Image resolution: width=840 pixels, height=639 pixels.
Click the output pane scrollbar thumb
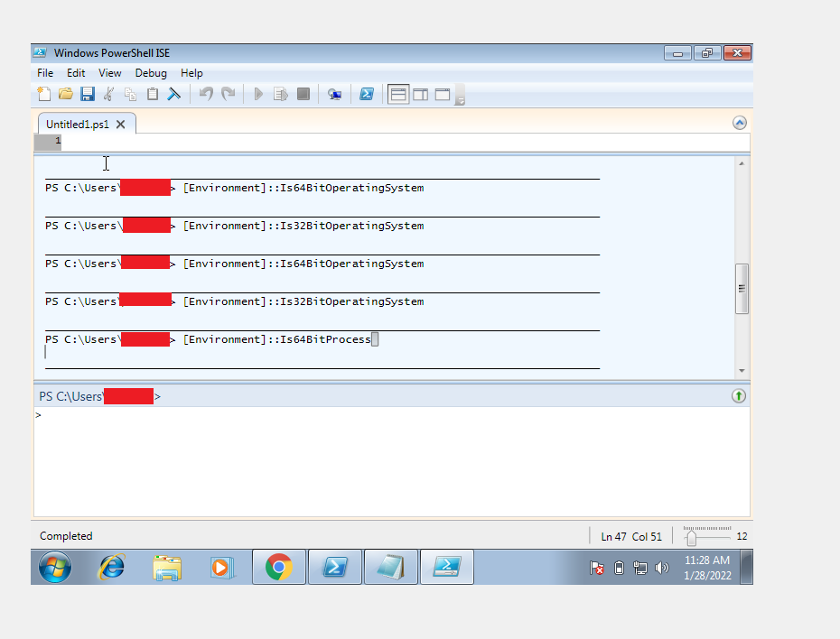pos(742,289)
